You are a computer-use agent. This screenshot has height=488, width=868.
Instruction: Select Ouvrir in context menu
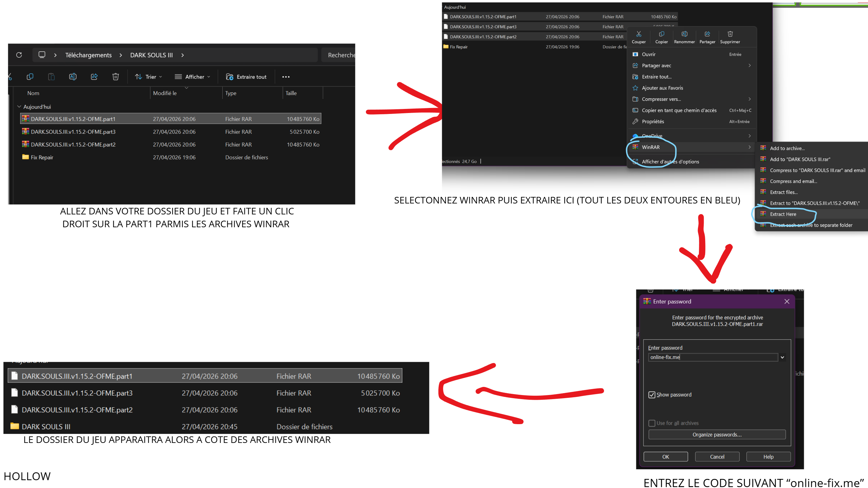(692, 54)
